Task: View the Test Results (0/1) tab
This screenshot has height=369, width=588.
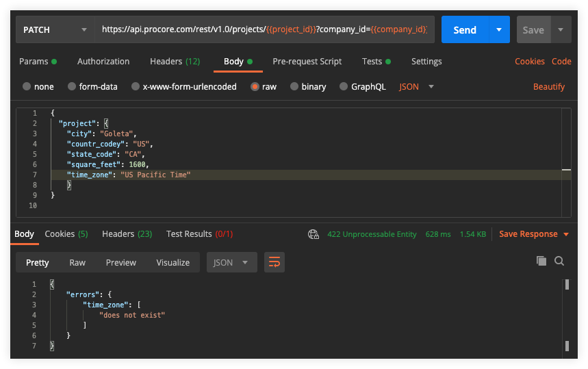Action: (x=199, y=234)
